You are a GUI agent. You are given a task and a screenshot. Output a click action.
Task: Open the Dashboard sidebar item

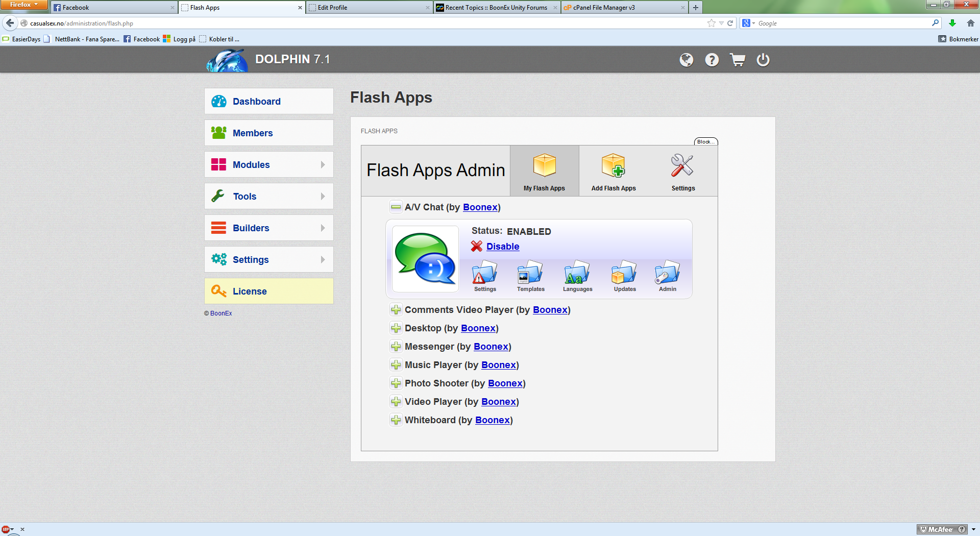[x=268, y=102]
